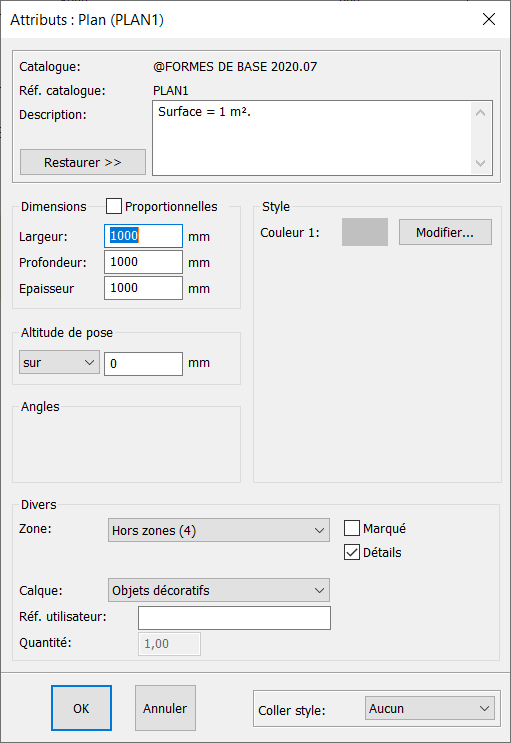This screenshot has height=743, width=511.
Task: Open the Calque dropdown Objets décoratifs
Action: (219, 590)
